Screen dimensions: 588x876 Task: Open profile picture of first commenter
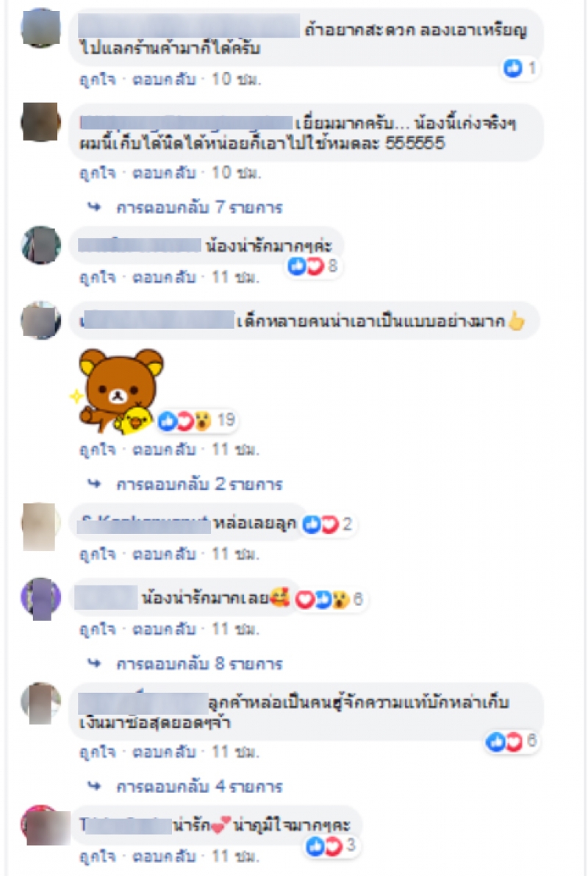pos(40,28)
